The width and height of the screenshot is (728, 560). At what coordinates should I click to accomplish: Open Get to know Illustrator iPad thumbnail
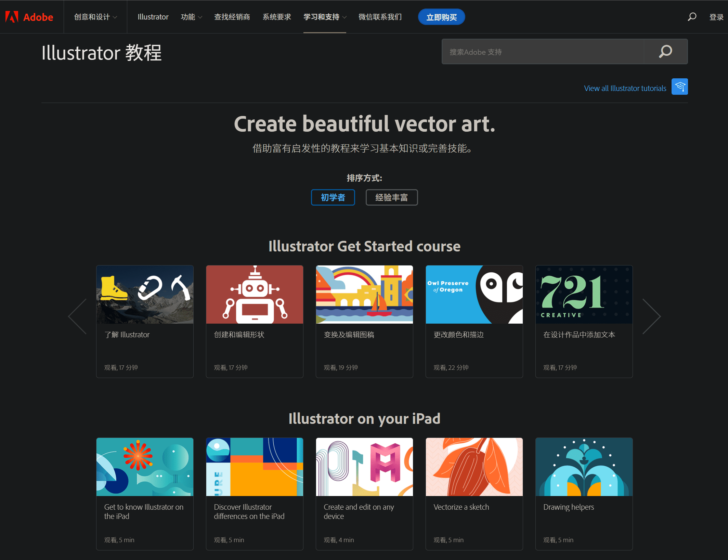coord(145,467)
